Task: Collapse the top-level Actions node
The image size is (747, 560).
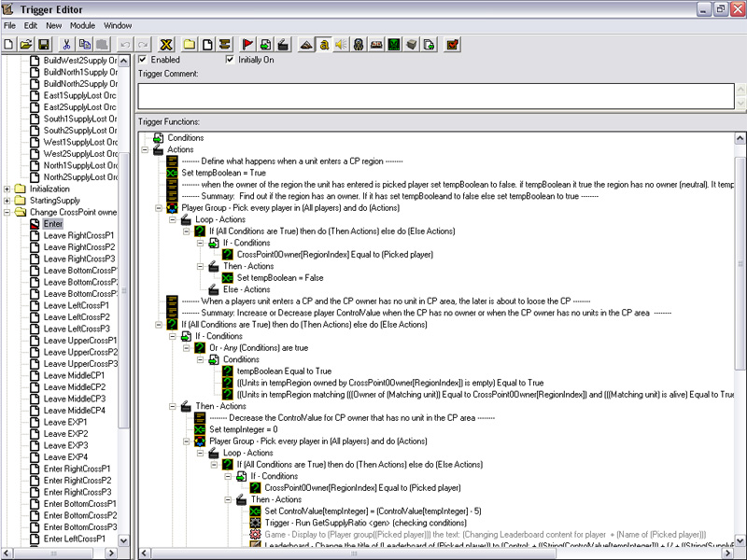Action: pos(145,150)
